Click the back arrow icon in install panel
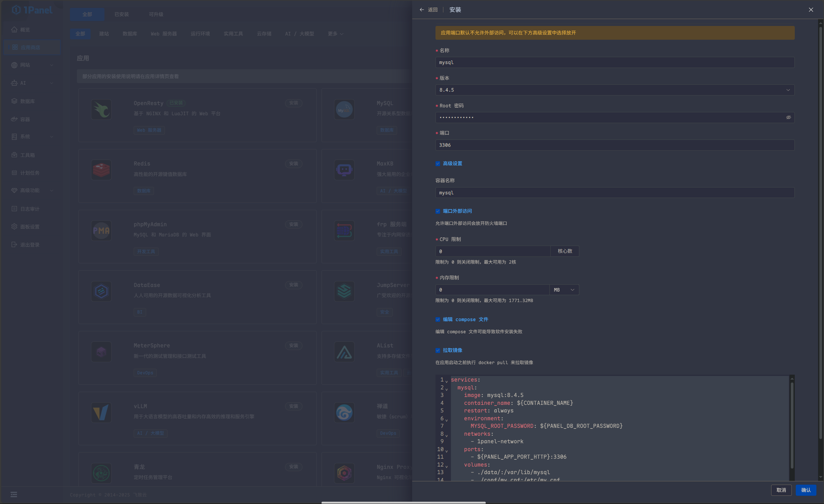 pos(422,10)
